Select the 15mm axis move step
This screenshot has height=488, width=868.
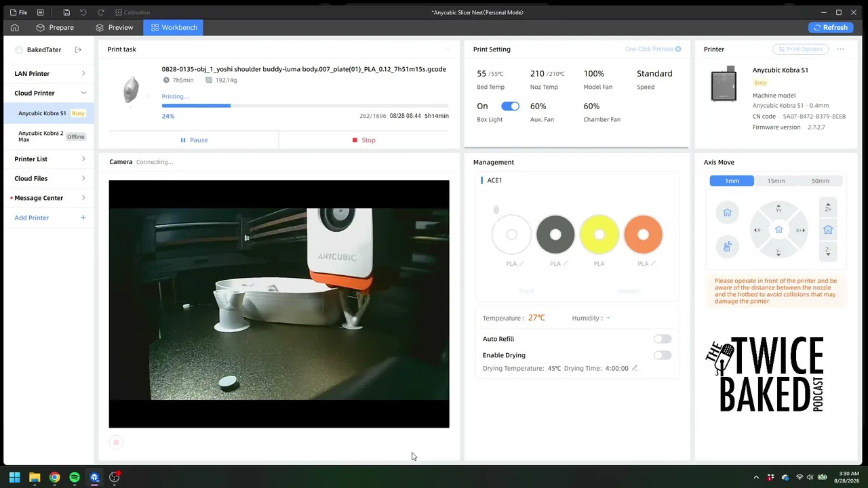[776, 181]
